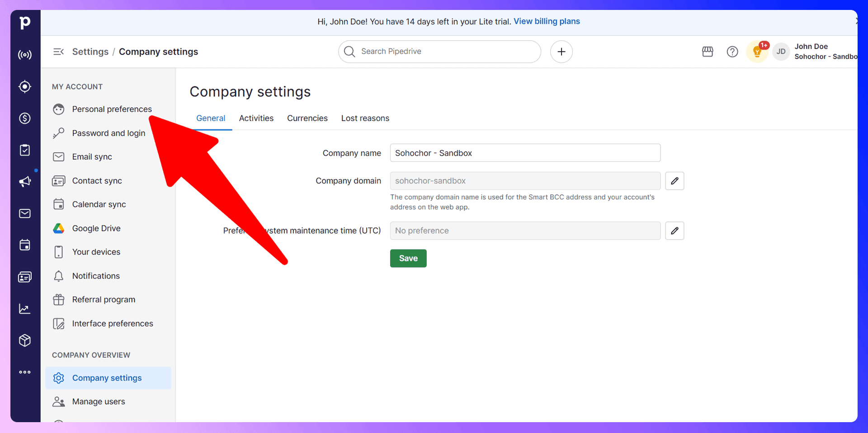The height and width of the screenshot is (433, 868).
Task: Select Company settings in sidebar
Action: click(x=108, y=378)
